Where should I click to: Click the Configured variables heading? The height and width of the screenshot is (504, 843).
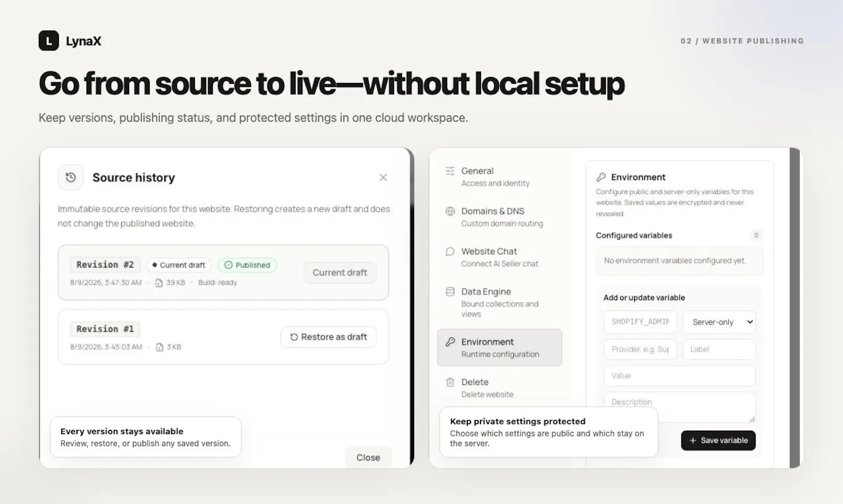point(634,235)
